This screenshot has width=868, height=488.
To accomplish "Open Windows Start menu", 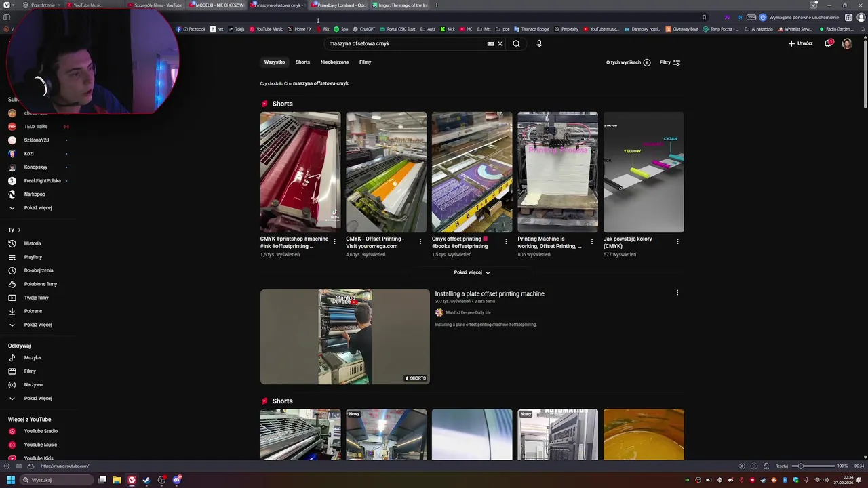I will 10,480.
